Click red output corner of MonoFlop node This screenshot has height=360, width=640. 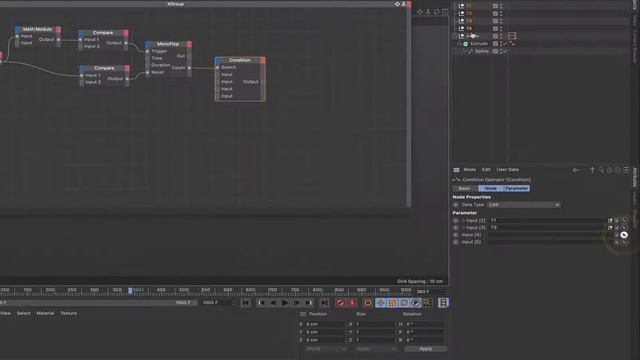189,44
